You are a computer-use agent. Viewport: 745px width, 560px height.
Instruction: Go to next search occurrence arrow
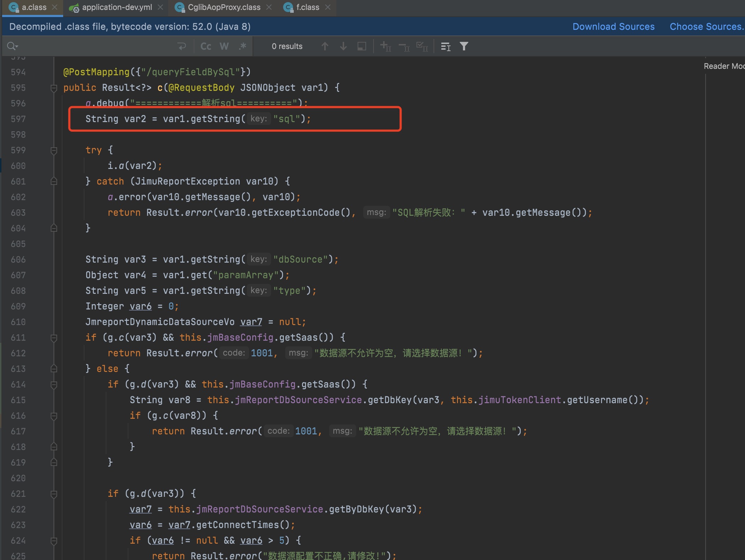(343, 46)
